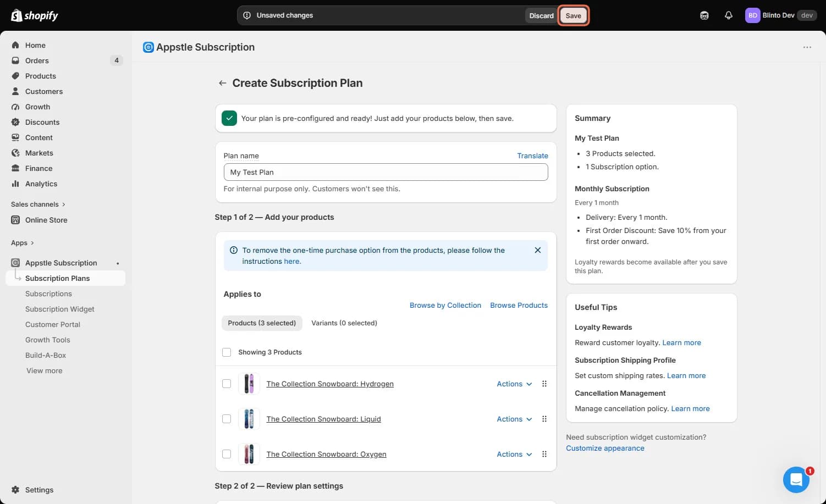Click drag handle for Snowboard: Oxygen row

544,454
